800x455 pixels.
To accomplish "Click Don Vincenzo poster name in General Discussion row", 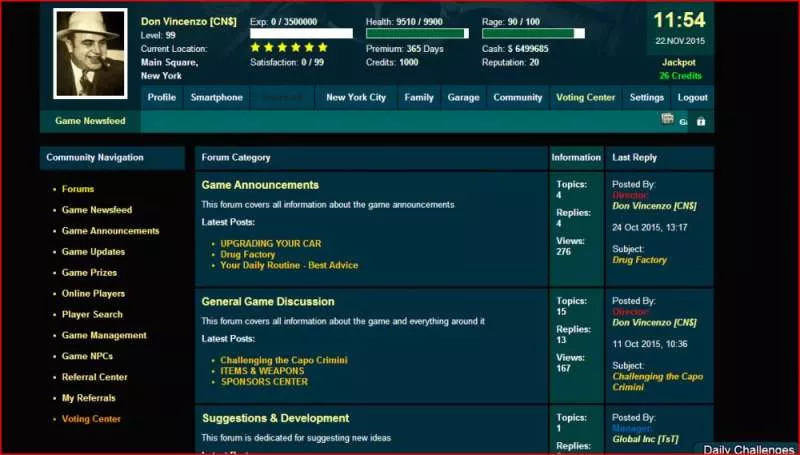I will click(x=655, y=322).
